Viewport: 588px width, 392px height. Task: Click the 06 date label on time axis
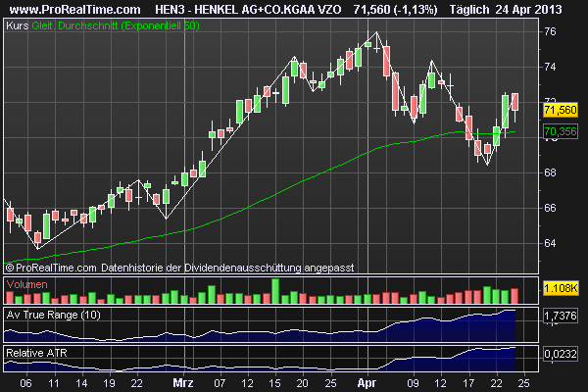(x=25, y=383)
